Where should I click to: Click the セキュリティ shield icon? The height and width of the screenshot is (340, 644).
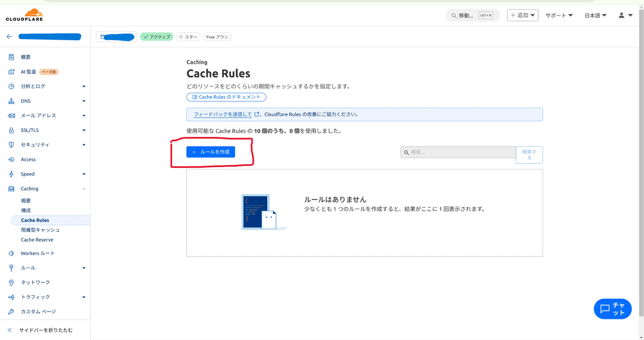point(11,145)
